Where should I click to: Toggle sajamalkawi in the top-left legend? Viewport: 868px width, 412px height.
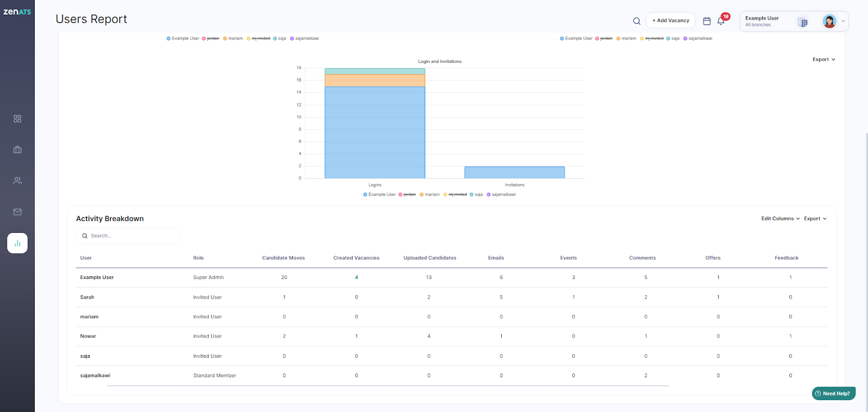304,39
